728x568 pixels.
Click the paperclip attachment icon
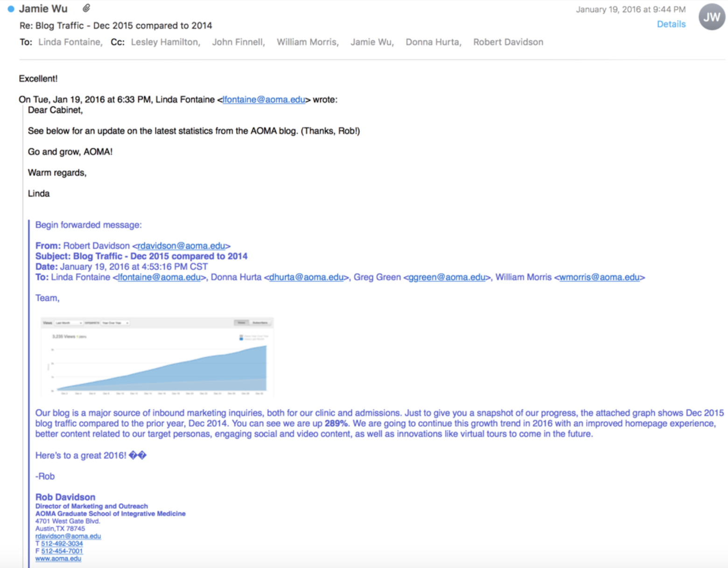(x=86, y=8)
